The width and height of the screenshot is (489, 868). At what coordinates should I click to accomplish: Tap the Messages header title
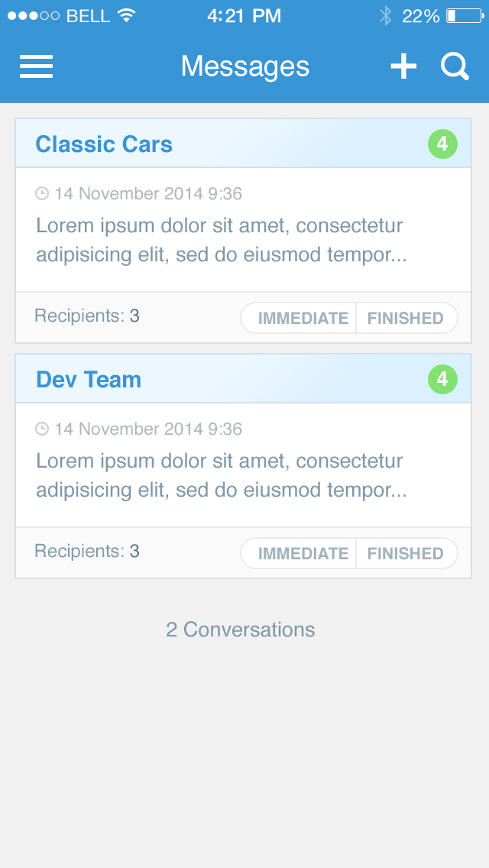[245, 66]
